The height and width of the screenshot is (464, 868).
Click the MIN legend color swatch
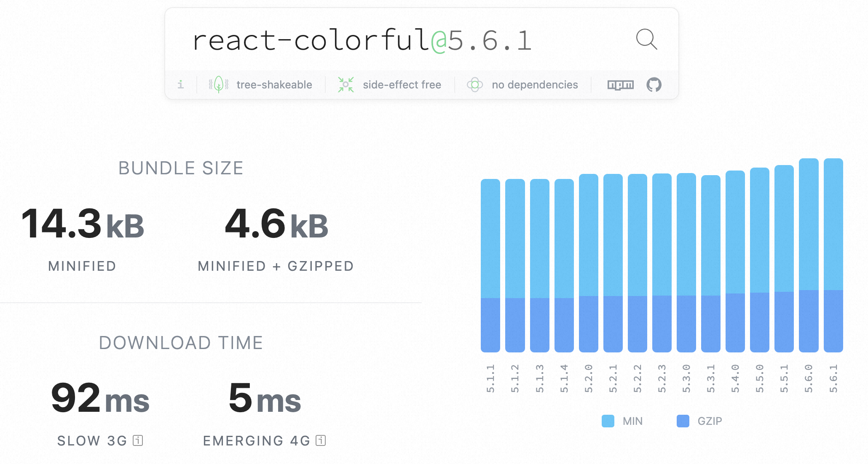click(x=608, y=421)
